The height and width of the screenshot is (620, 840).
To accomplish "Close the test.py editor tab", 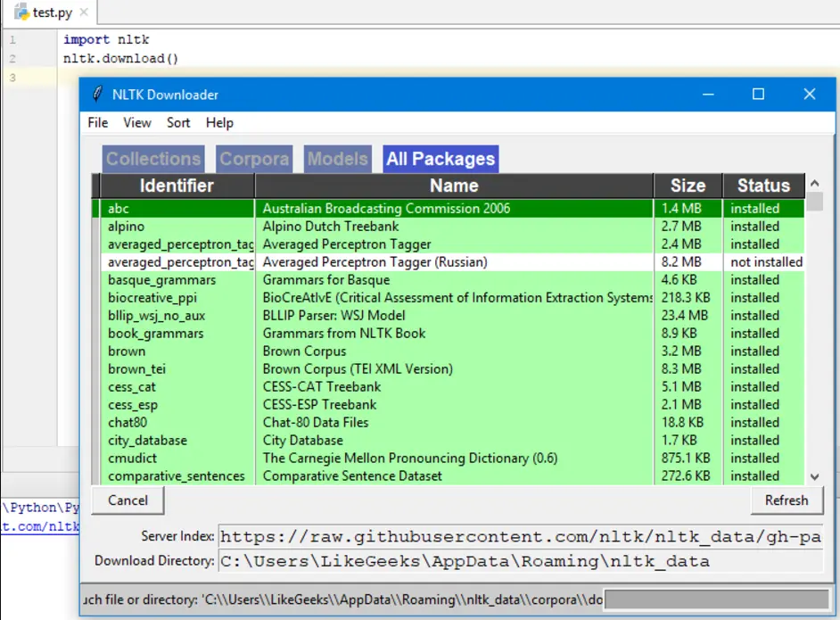I will 84,12.
